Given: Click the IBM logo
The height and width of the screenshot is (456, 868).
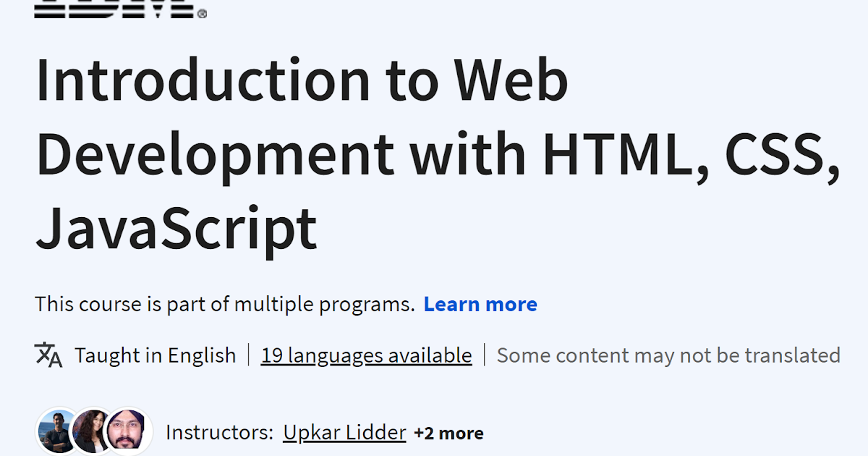Looking at the screenshot, I should 116,7.
